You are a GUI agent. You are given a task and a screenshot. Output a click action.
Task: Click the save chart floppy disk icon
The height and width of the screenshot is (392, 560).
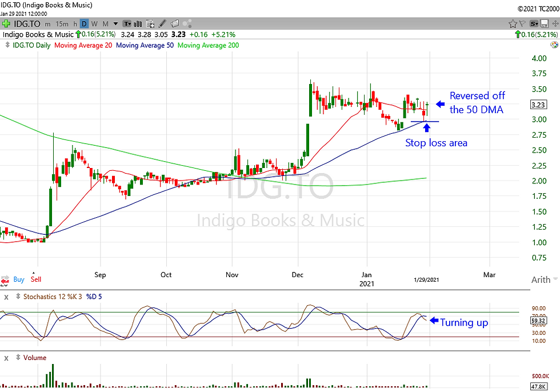544,24
